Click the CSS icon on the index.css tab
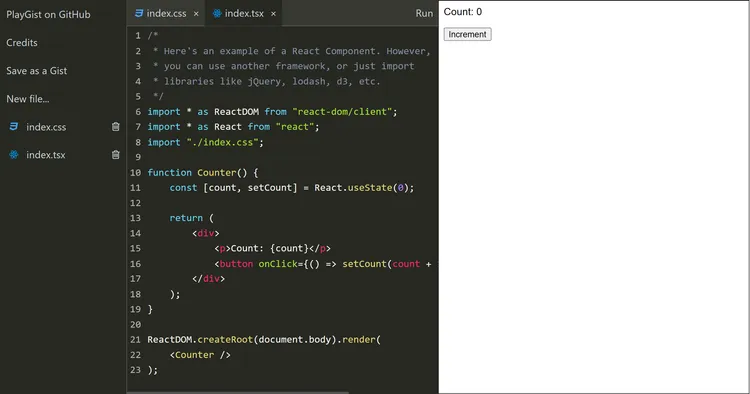This screenshot has width=750, height=394. [139, 13]
